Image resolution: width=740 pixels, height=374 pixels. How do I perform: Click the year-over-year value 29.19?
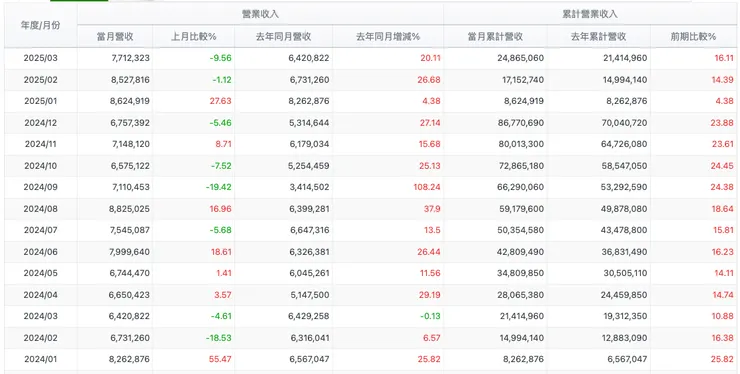click(x=429, y=295)
